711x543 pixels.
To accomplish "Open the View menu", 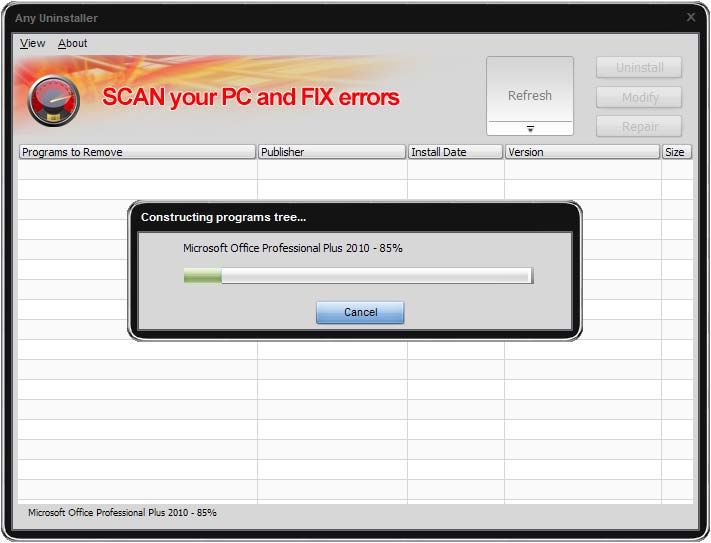I will (33, 43).
